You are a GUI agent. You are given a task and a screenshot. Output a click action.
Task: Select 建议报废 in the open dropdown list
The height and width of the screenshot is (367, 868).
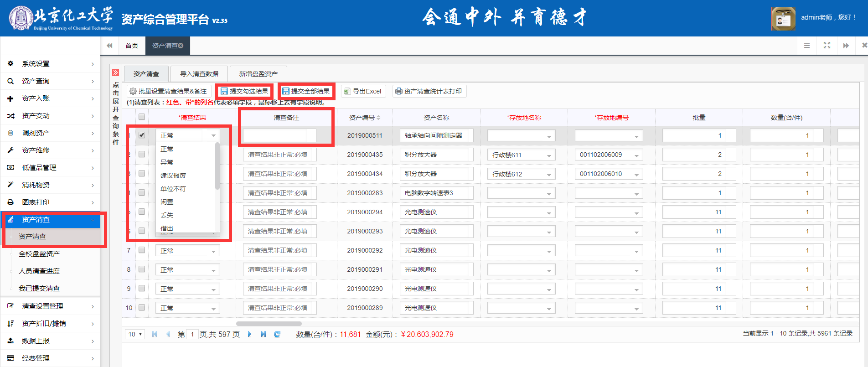(x=173, y=176)
